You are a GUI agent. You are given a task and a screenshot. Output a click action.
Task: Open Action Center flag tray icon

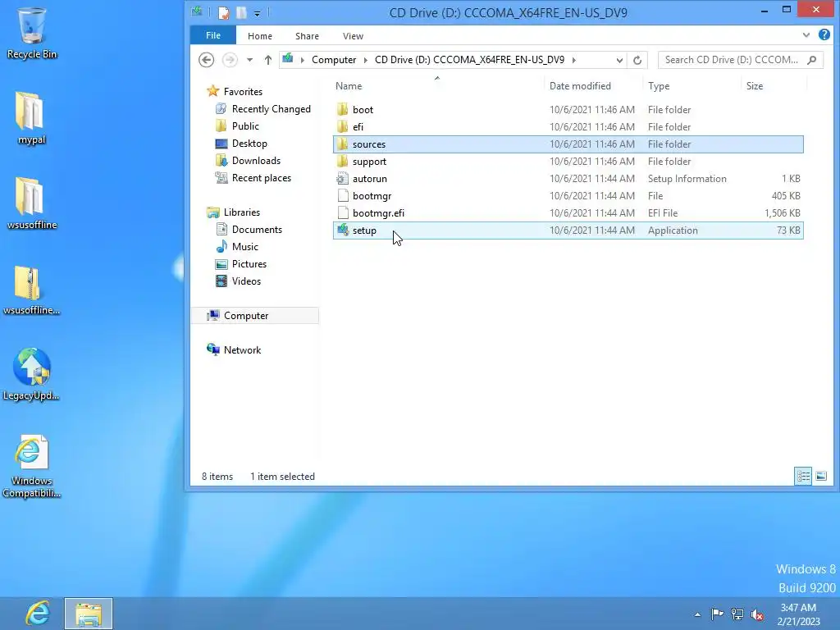click(717, 614)
